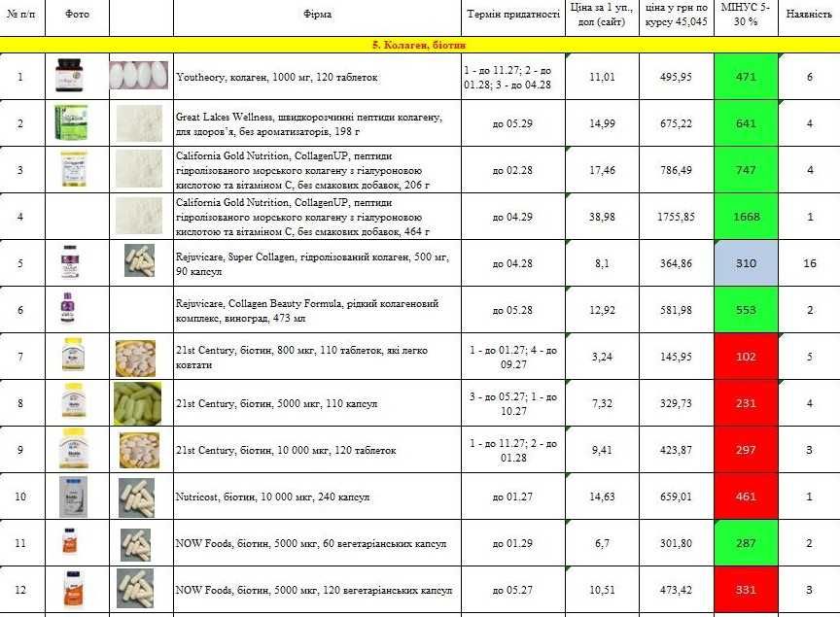Image resolution: width=840 pixels, height=617 pixels.
Task: Open the 21st Century biotin 10 000 мкг bottle photo
Action: point(73,448)
